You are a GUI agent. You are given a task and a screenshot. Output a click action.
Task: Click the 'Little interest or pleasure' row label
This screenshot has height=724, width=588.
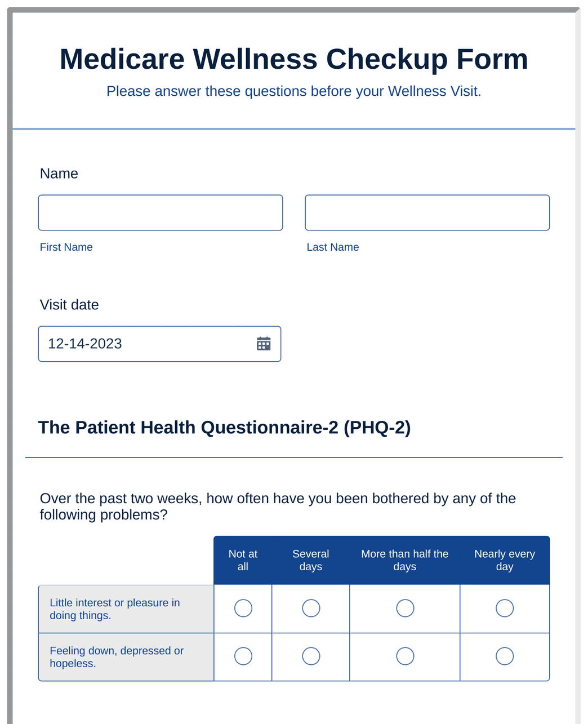pos(115,608)
